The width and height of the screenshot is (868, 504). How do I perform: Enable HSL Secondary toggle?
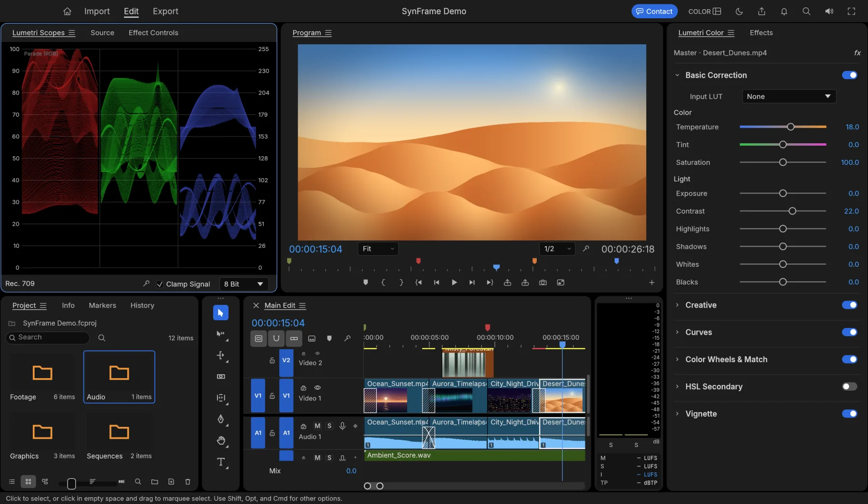click(x=850, y=386)
